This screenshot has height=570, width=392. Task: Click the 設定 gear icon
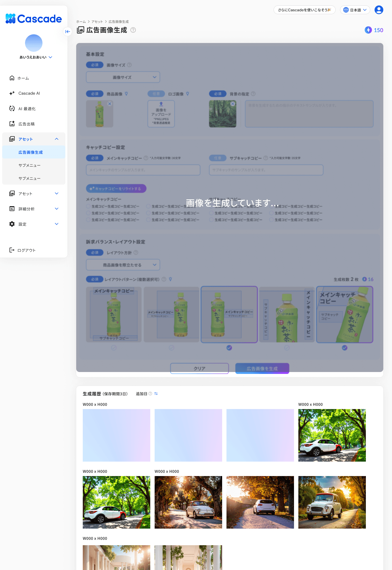(12, 224)
